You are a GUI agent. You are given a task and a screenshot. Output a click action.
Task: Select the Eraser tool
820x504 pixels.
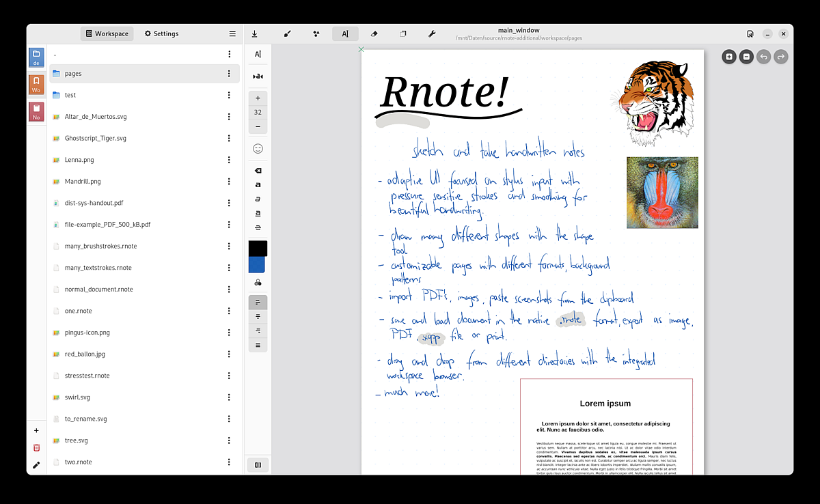(x=374, y=33)
